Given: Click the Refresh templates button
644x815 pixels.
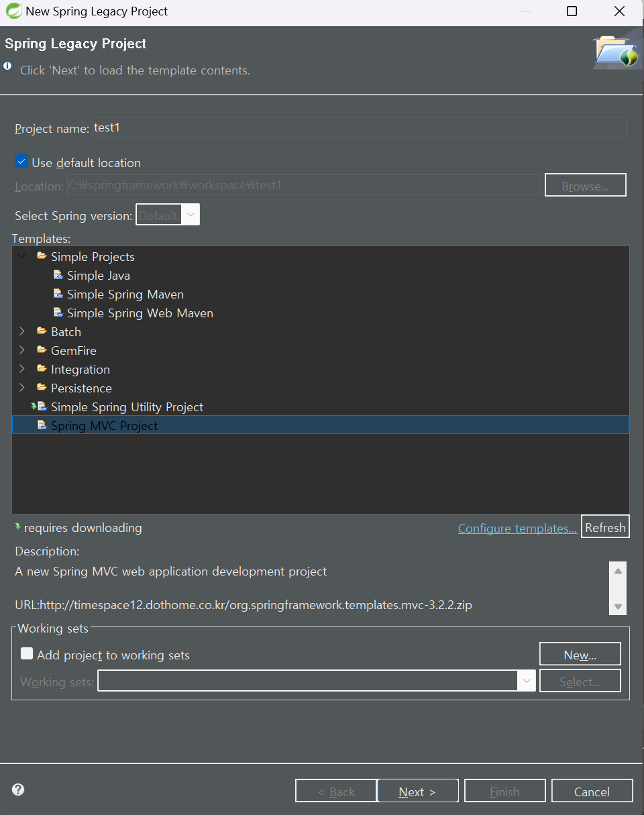Looking at the screenshot, I should tap(605, 527).
